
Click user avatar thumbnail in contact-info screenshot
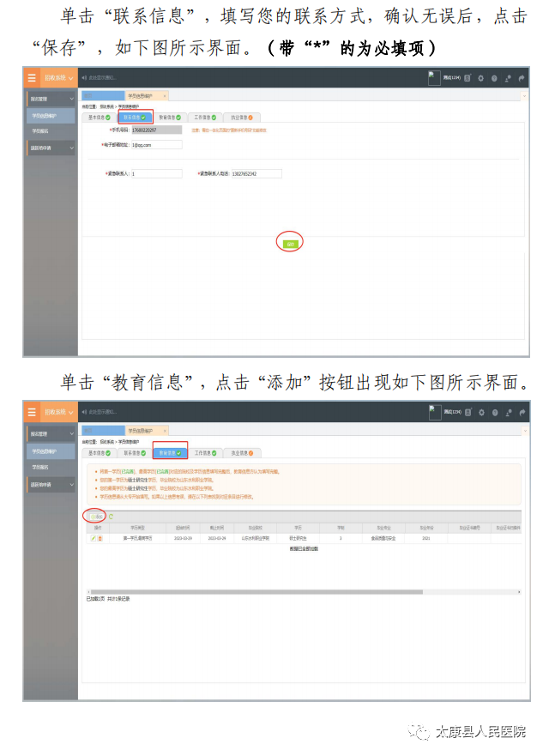coord(434,78)
